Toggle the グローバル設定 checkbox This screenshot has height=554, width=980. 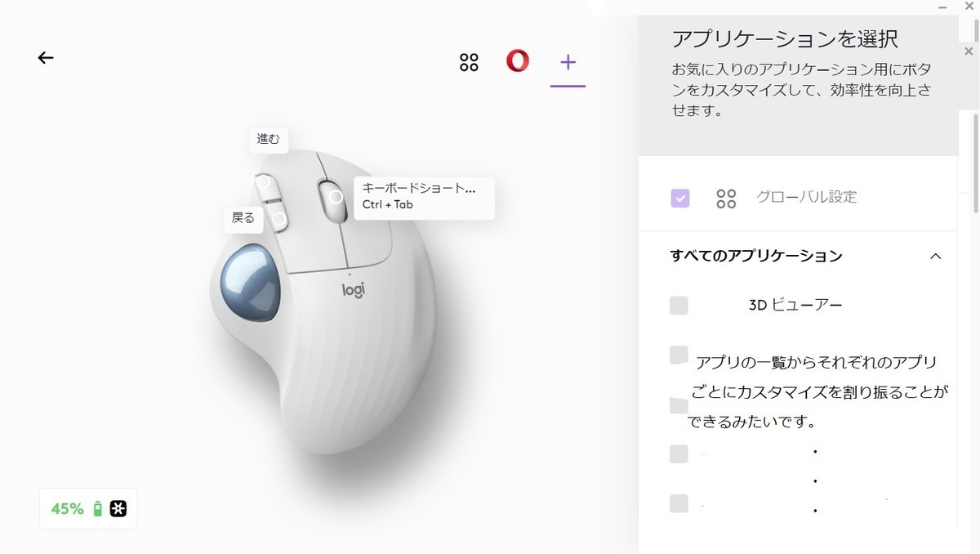tap(679, 198)
